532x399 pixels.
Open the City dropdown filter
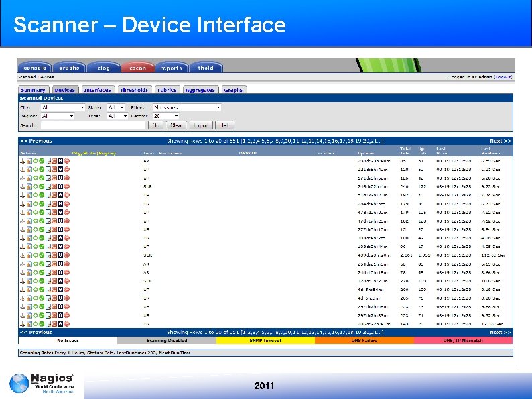(63, 107)
